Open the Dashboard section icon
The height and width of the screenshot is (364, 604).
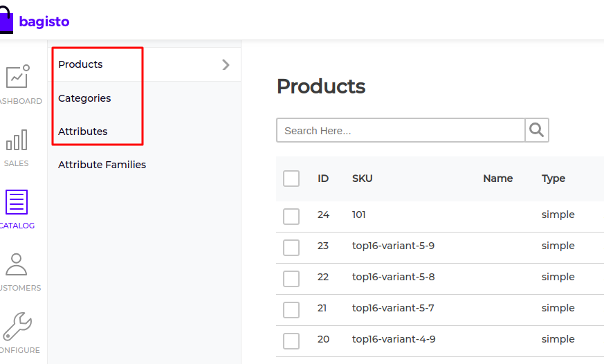(x=18, y=76)
